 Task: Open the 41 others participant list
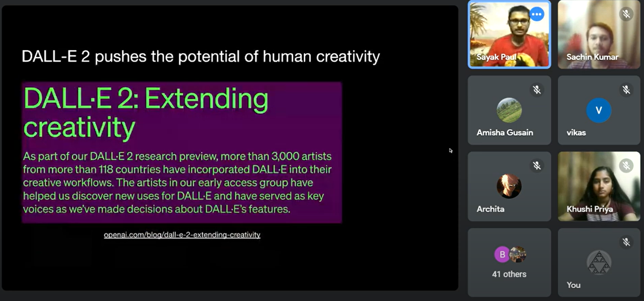pyautogui.click(x=509, y=274)
